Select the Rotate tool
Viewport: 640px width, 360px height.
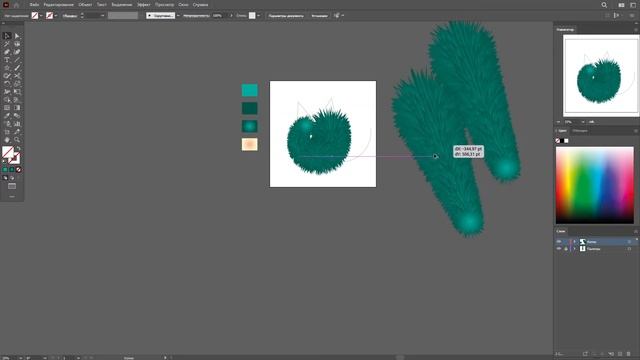click(x=7, y=84)
